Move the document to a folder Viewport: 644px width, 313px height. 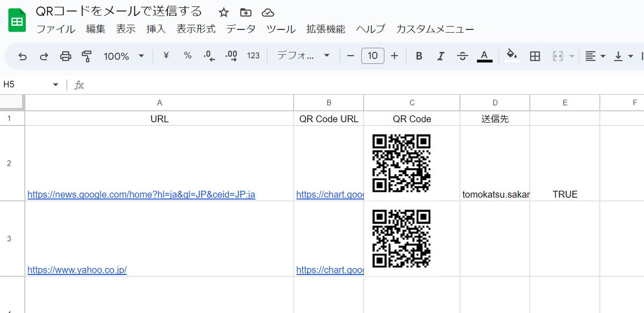[246, 13]
